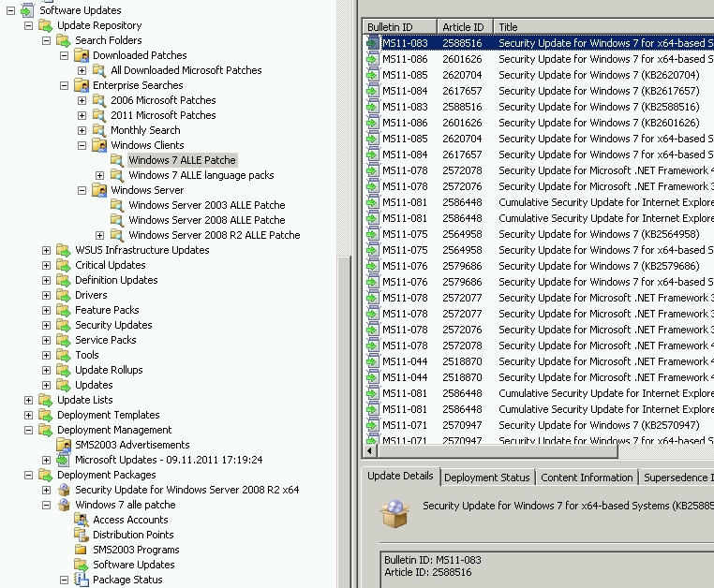Viewport: 714px width, 588px height.
Task: Click the Software Updates root node icon
Action: [x=28, y=10]
